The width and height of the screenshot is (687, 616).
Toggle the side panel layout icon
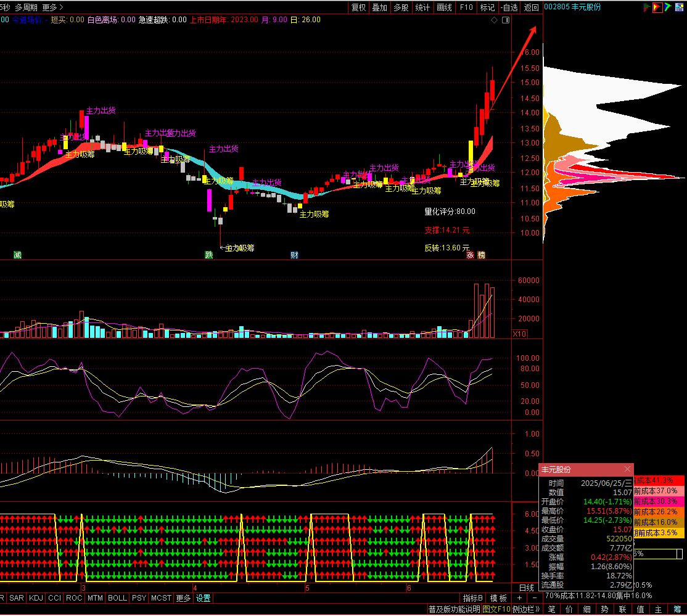[506, 20]
